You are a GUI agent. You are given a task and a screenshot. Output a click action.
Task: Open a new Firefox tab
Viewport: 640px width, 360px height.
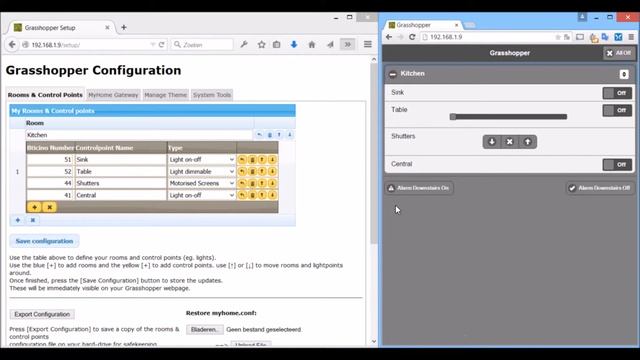click(124, 27)
